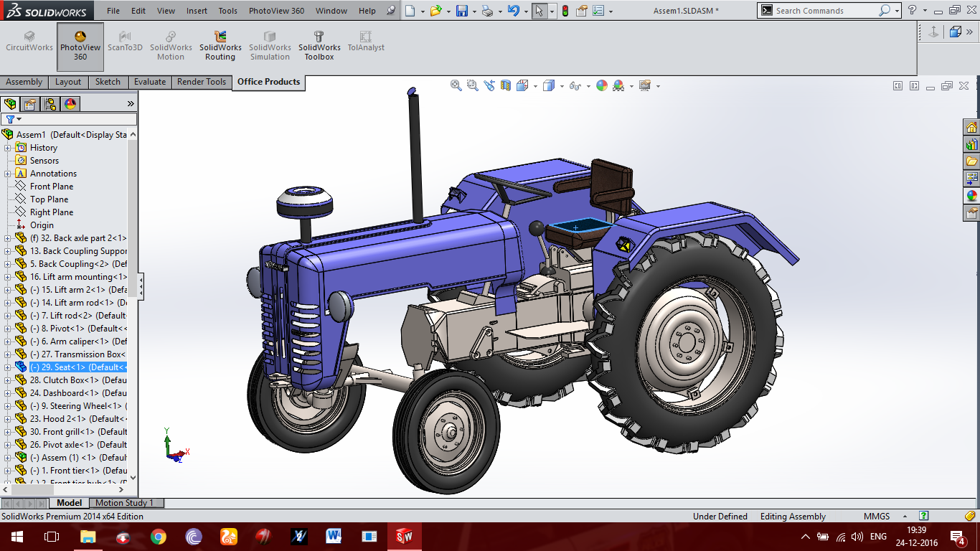Open the PropertyManager panel tab

pyautogui.click(x=30, y=104)
